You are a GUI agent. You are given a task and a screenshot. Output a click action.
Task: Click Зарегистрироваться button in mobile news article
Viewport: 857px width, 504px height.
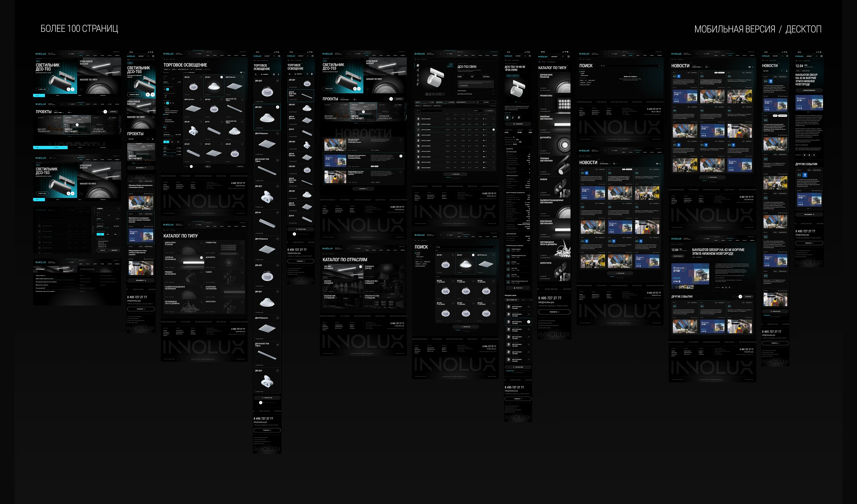click(x=809, y=91)
